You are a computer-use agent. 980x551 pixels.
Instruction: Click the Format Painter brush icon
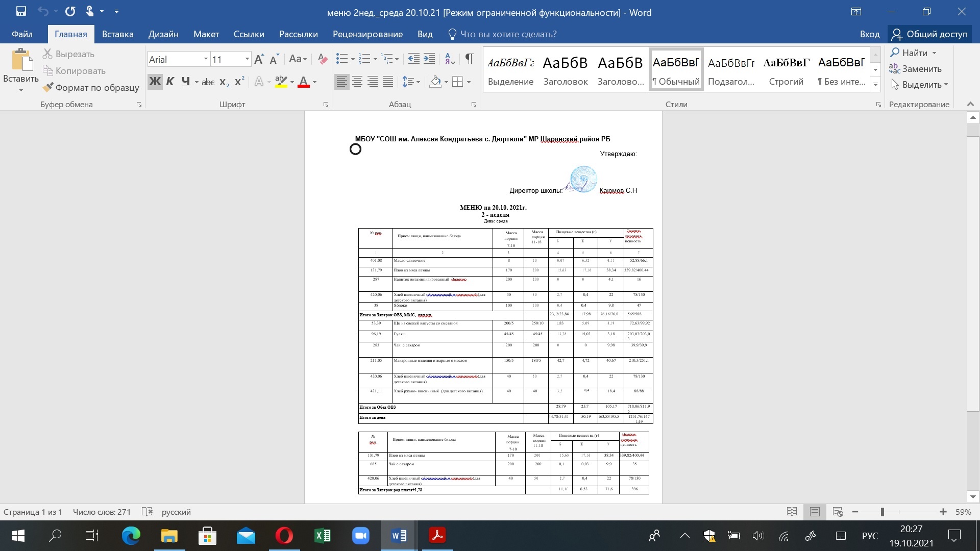pos(48,88)
